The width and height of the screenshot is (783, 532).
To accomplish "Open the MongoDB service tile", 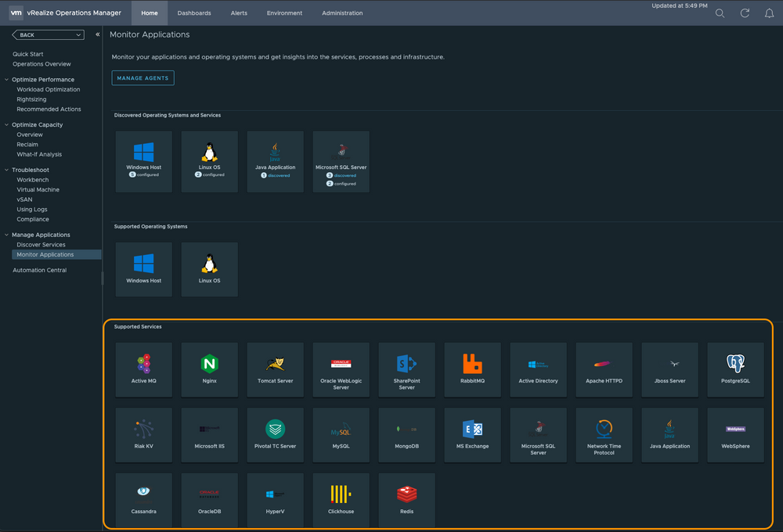I will tap(406, 434).
